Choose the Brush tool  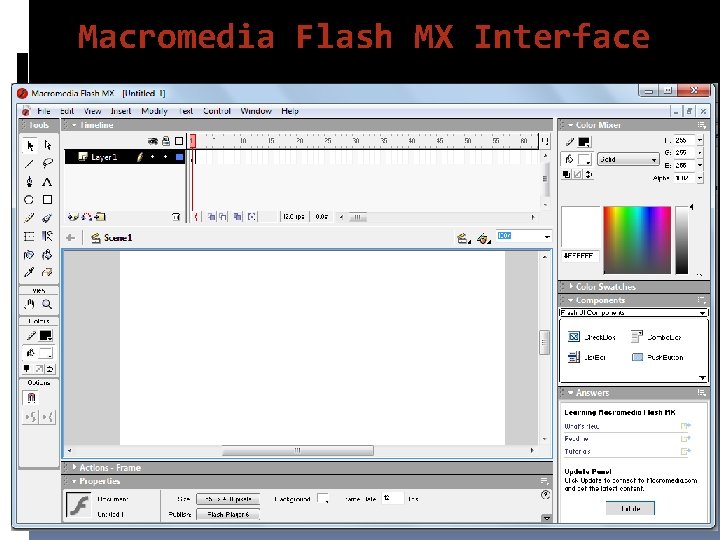pyautogui.click(x=47, y=218)
